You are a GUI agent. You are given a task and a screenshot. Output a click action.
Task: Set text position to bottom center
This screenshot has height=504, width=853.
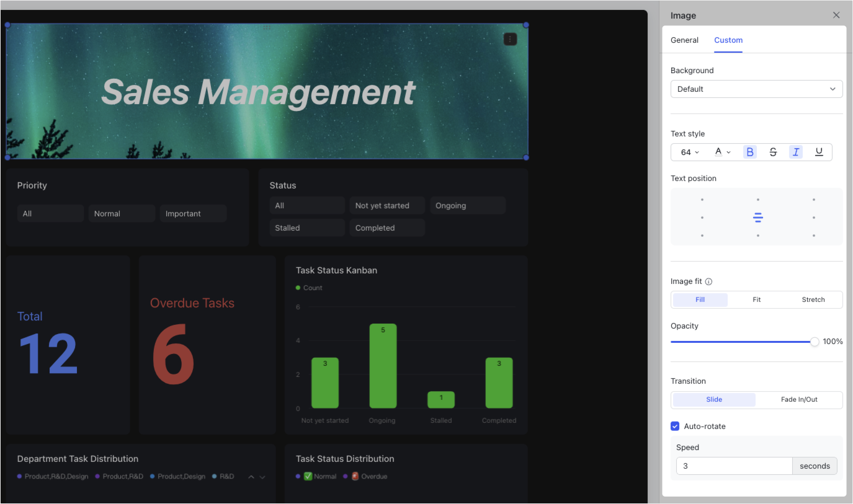click(x=757, y=236)
